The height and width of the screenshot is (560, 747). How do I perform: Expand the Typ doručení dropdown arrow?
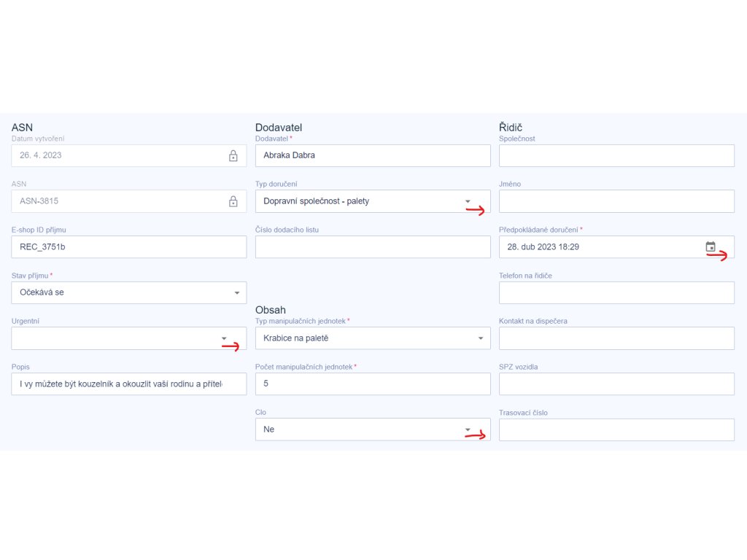(468, 201)
